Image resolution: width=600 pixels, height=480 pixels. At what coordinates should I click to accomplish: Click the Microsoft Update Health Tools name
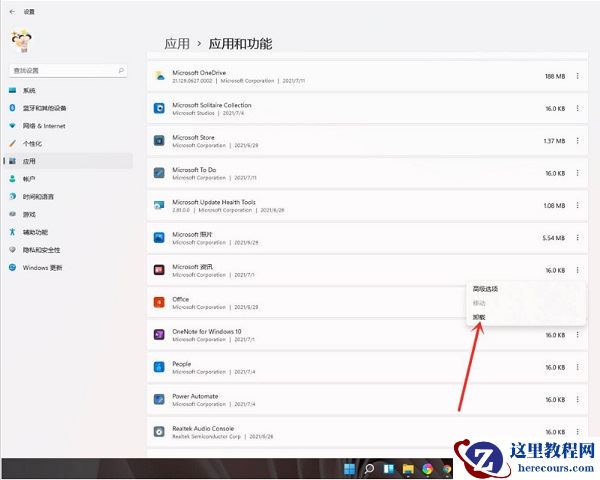coord(214,202)
